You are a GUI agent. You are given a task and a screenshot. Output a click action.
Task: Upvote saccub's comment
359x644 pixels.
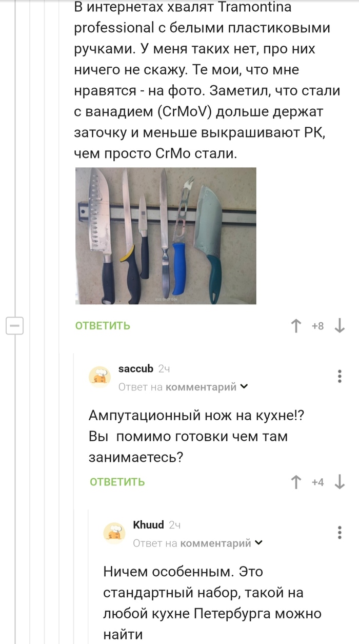pyautogui.click(x=296, y=482)
